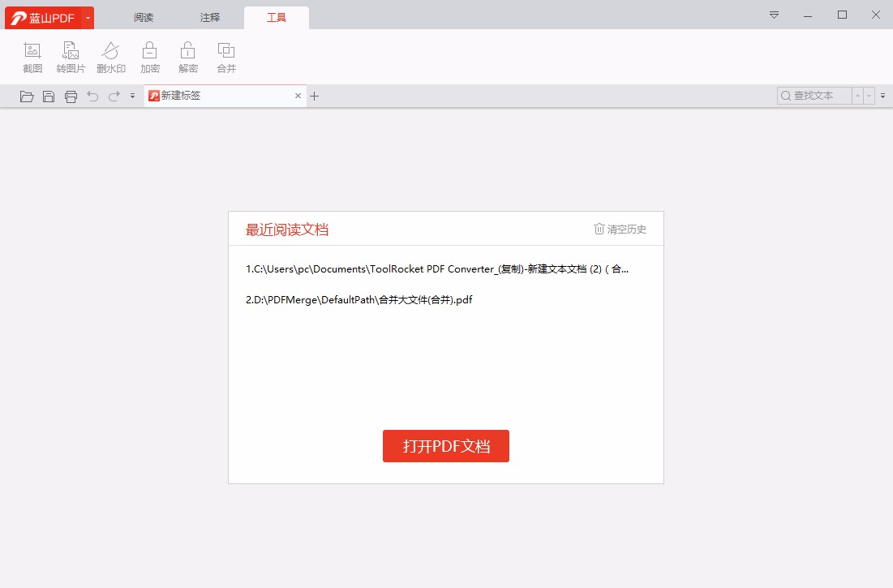The image size is (893, 588).
Task: Click the save document icon
Action: point(49,96)
